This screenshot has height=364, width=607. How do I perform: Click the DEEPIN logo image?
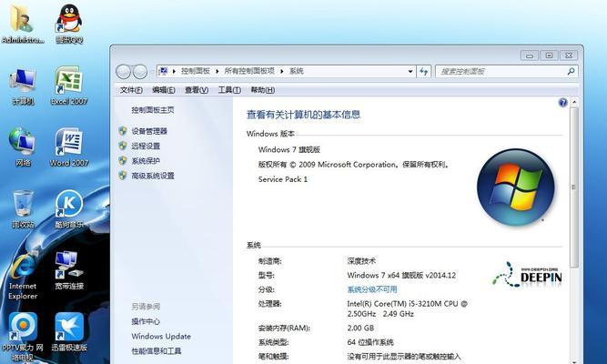527,275
